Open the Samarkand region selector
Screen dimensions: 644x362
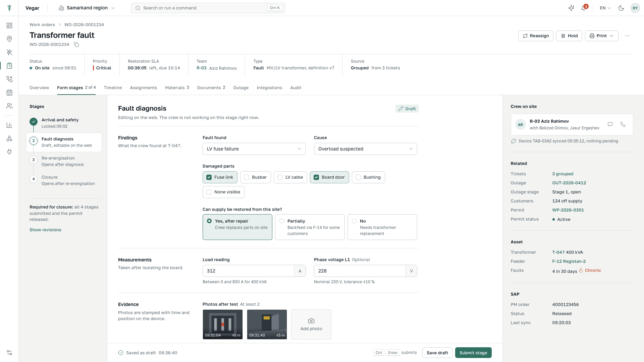point(87,8)
